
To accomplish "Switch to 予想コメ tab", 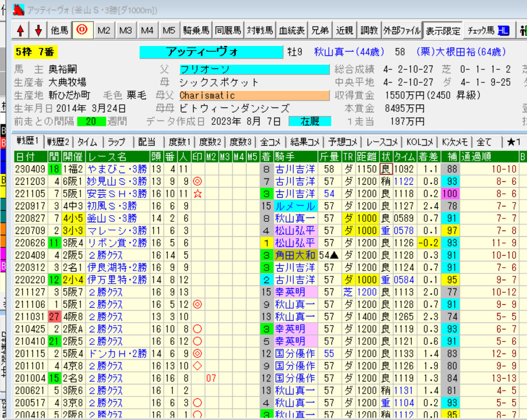I will (343, 142).
